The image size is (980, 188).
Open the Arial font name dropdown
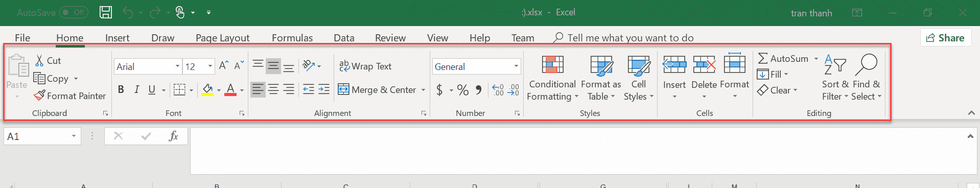pyautogui.click(x=177, y=66)
